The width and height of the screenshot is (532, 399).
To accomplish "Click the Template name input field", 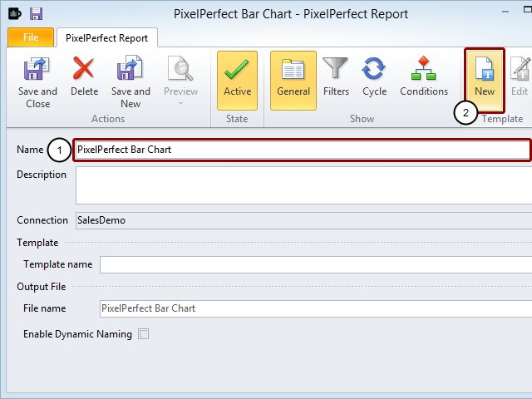I will point(316,264).
